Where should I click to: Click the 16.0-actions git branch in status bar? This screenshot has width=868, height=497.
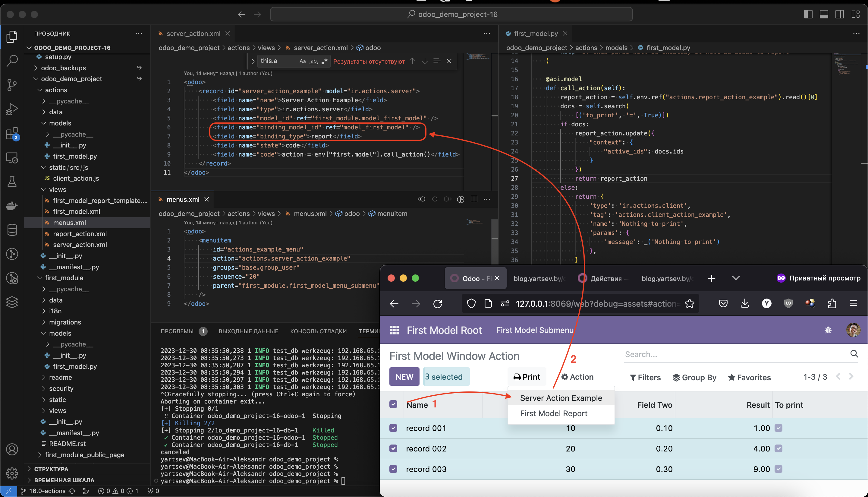click(43, 491)
